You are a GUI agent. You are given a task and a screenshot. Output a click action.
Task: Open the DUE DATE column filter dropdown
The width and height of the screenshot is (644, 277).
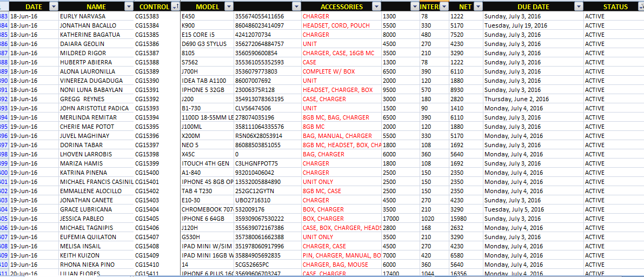[578, 6]
